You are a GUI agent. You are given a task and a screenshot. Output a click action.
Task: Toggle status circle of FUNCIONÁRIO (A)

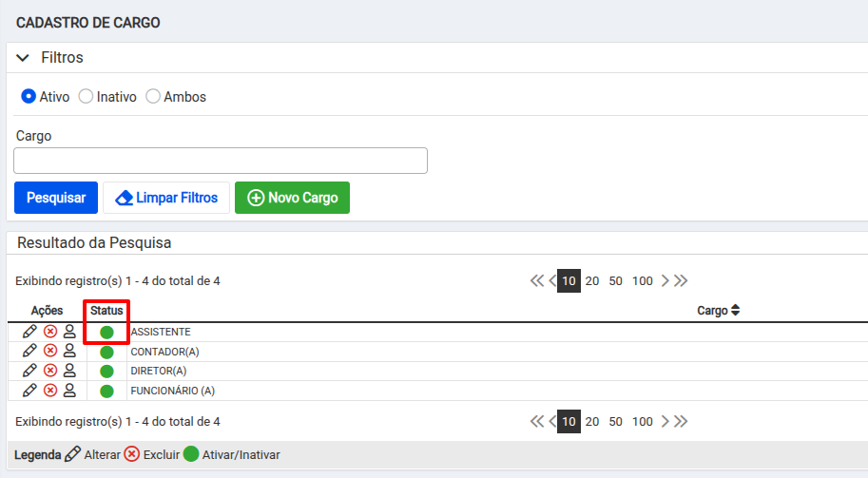(106, 392)
